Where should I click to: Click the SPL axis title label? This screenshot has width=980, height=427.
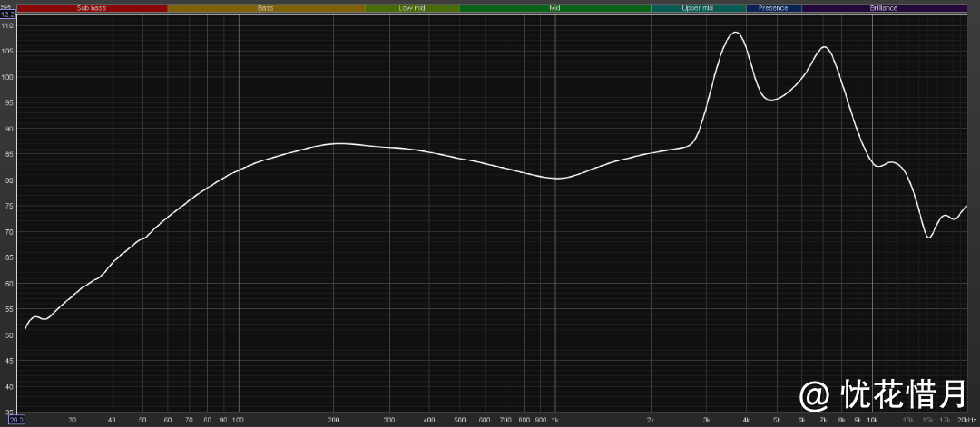point(5,5)
